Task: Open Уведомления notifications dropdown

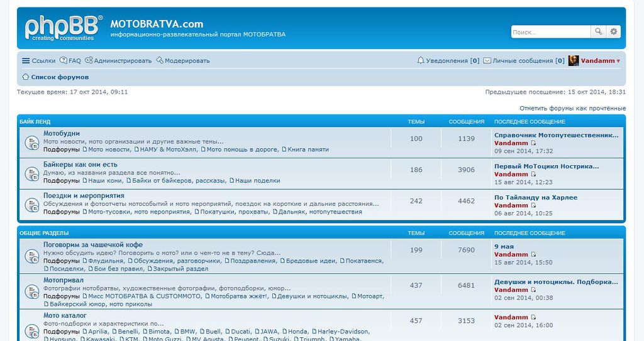Action: (x=448, y=61)
